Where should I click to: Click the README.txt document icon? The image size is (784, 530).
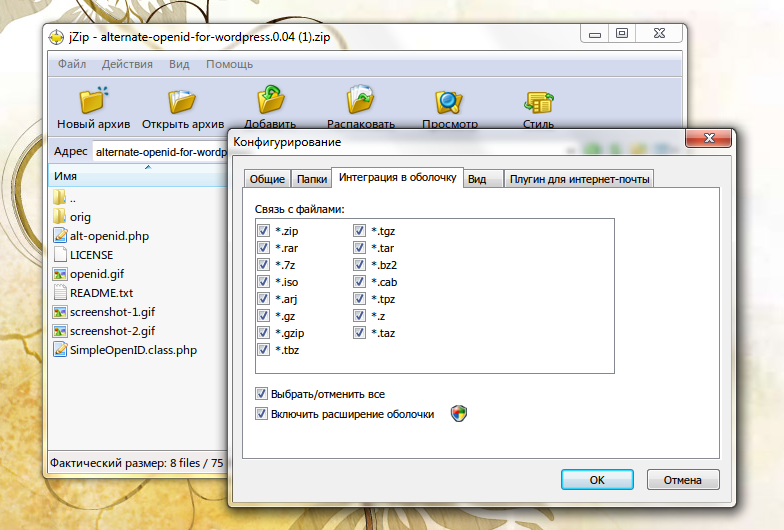point(60,292)
